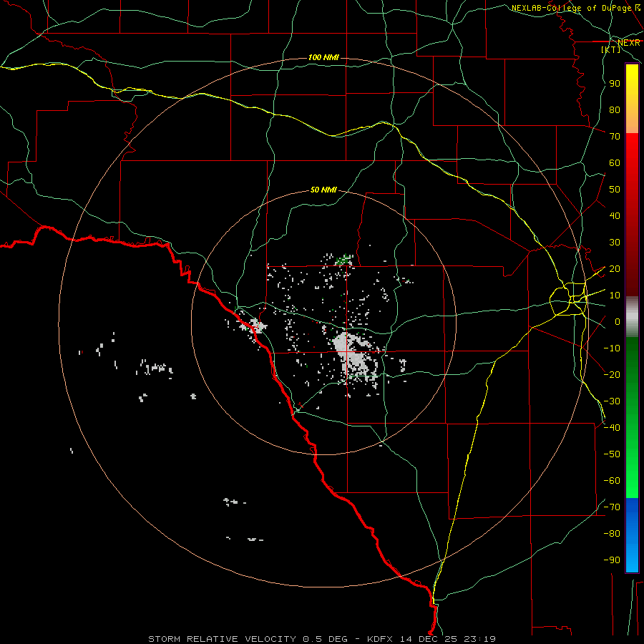Select the -10 value on the velocity scale

pos(612,348)
